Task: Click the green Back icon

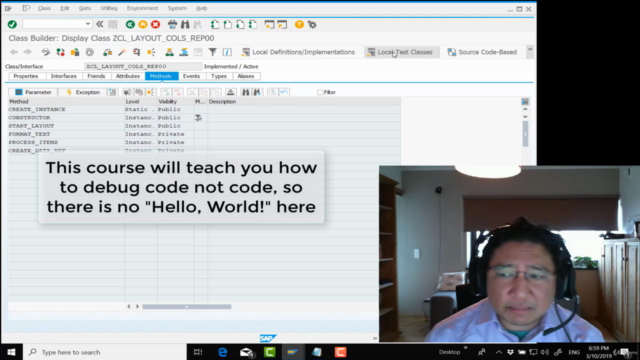Action: [x=130, y=24]
